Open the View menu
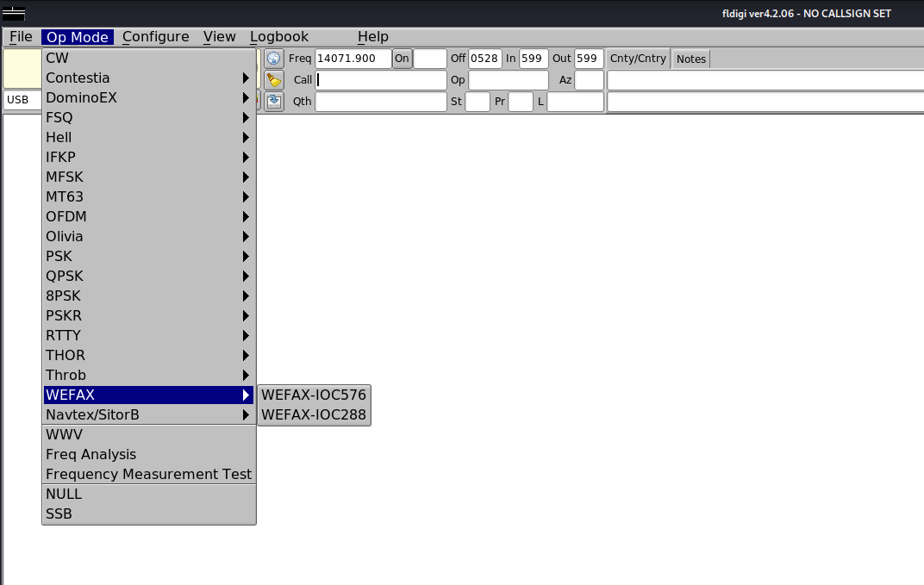This screenshot has height=585, width=924. click(220, 36)
